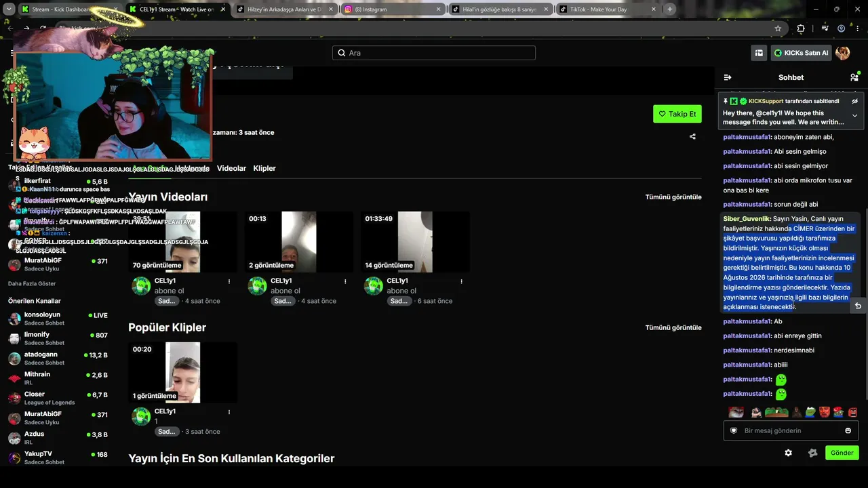
Task: Expand the pinned KICKSupport message
Action: click(854, 116)
